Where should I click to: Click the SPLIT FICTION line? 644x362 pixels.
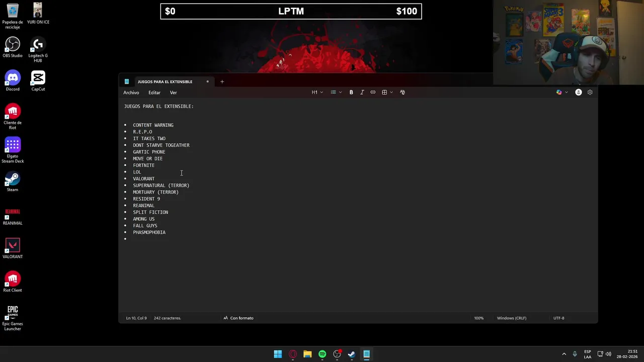(150, 212)
